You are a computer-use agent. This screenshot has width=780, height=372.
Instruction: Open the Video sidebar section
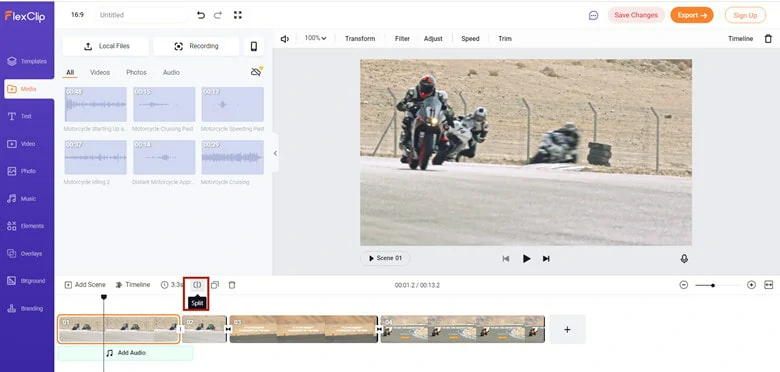click(21, 144)
